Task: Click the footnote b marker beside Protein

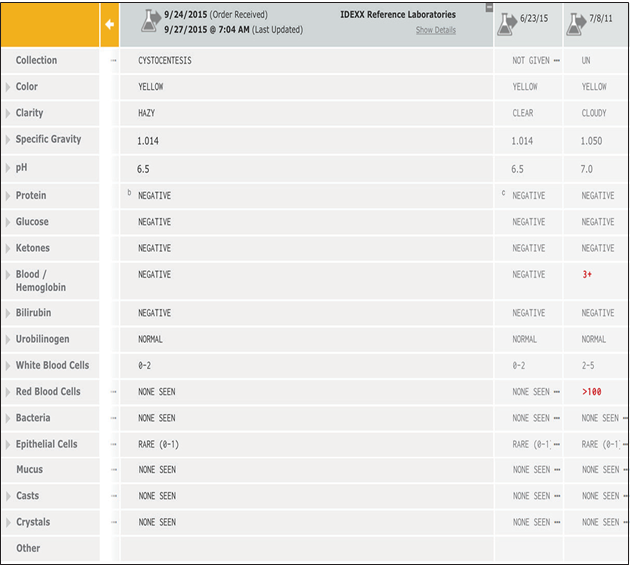Action: pyautogui.click(x=129, y=193)
